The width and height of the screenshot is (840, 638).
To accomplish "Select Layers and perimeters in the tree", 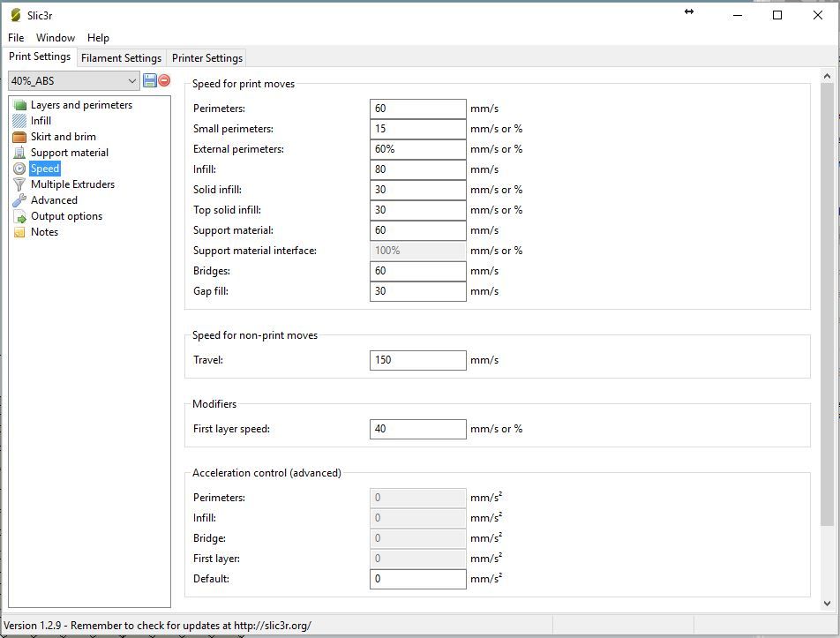I will point(81,105).
